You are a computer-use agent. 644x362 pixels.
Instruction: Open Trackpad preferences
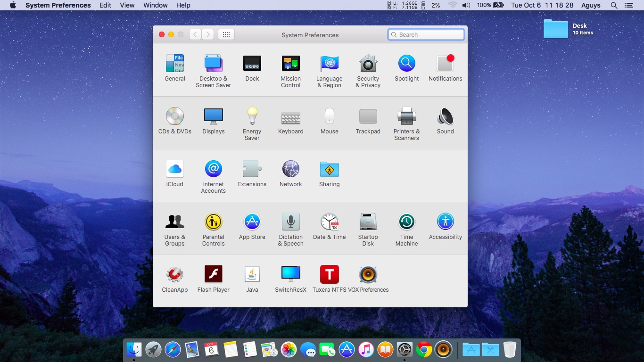[x=368, y=121]
